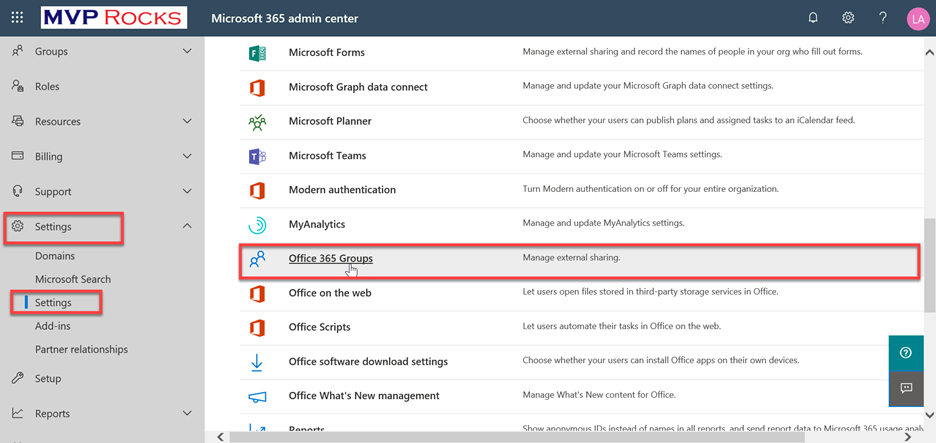The image size is (936, 443).
Task: Open Office Scripts settings
Action: pos(319,327)
